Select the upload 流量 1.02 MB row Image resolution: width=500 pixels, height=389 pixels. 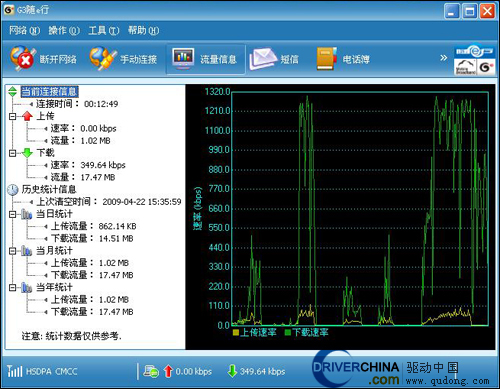point(80,141)
